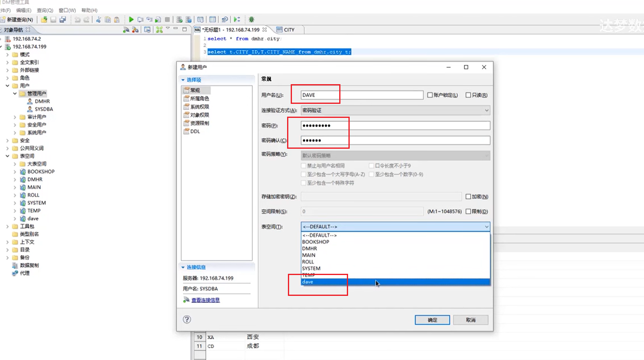Click the Cut scissors icon

[98, 19]
